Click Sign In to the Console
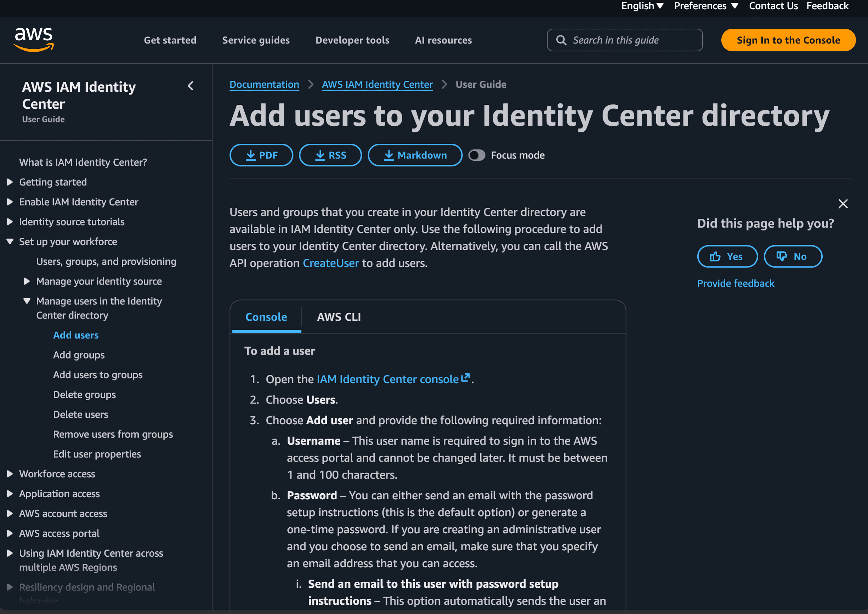The width and height of the screenshot is (868, 614). point(788,40)
